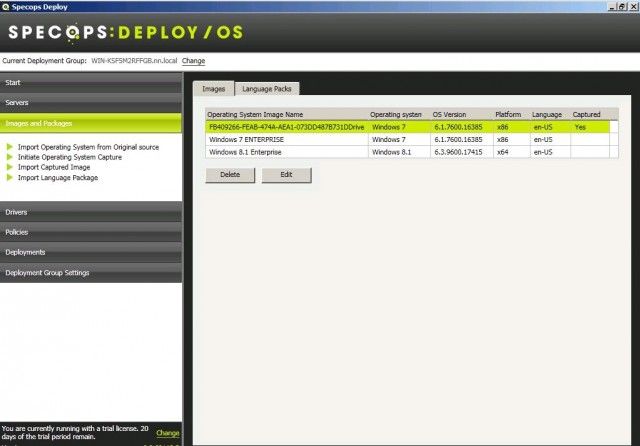This screenshot has height=446, width=640.
Task: Click the Edit button
Action: click(x=286, y=175)
